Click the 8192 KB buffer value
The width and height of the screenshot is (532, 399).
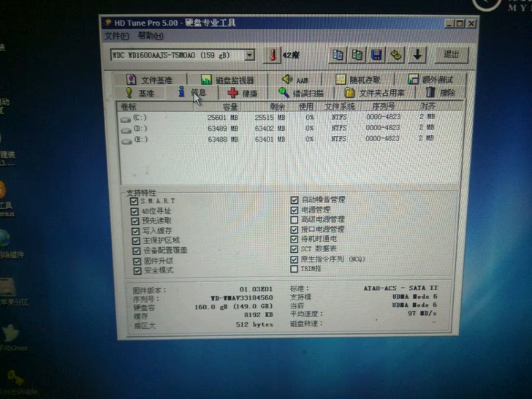click(258, 315)
